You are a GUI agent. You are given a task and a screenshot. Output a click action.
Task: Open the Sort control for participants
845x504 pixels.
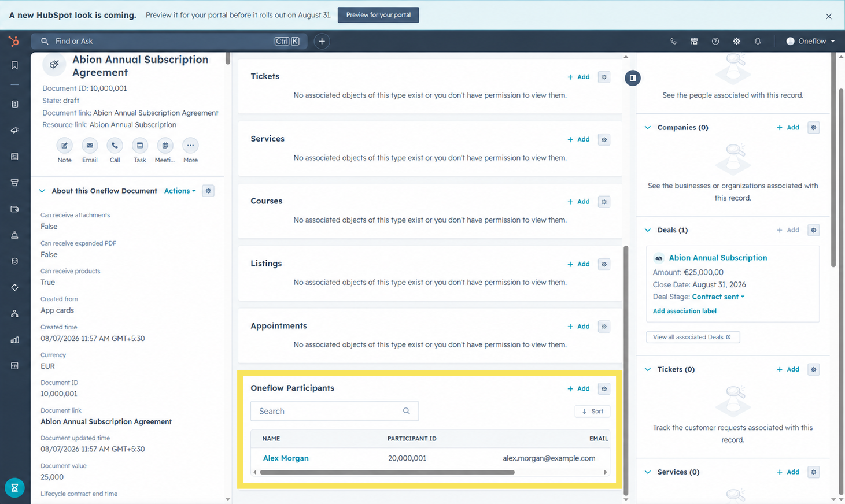[x=592, y=412]
